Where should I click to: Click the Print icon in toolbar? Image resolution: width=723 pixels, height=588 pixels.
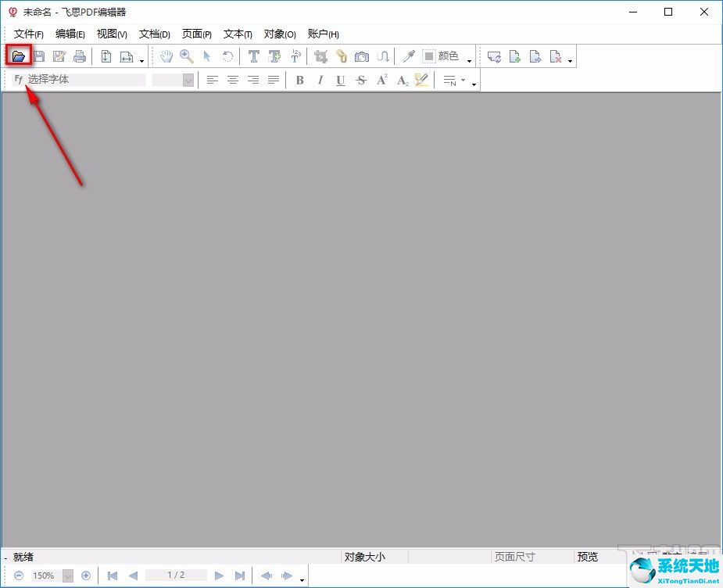79,56
